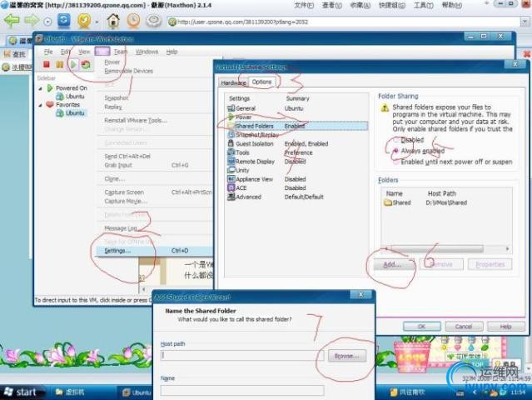Click the yellow Favorites icon in Maxthon toolbar

pos(84,21)
